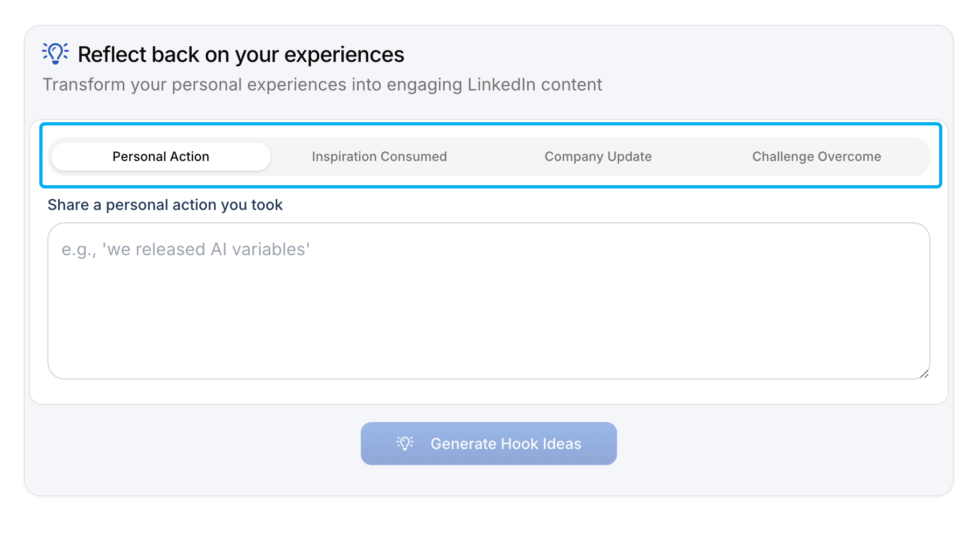This screenshot has height=533, width=980.
Task: Click the 'Hook Ideas' text on the button
Action: pyautogui.click(x=541, y=444)
